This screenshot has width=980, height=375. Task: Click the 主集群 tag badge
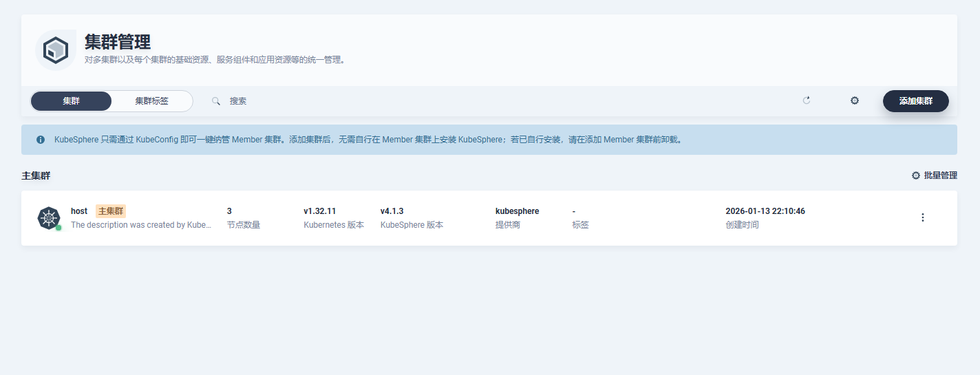point(111,211)
